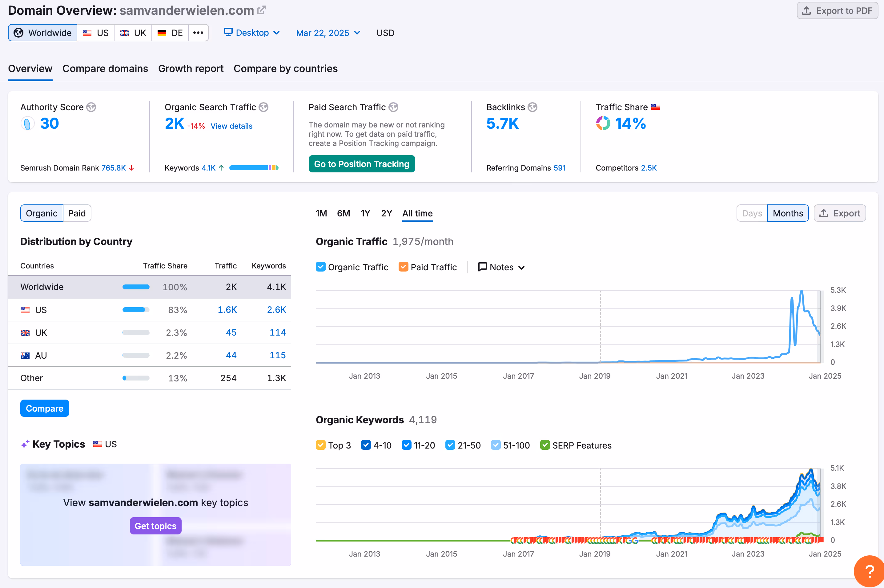The image size is (884, 588).
Task: Expand the Notes dropdown
Action: tap(501, 267)
